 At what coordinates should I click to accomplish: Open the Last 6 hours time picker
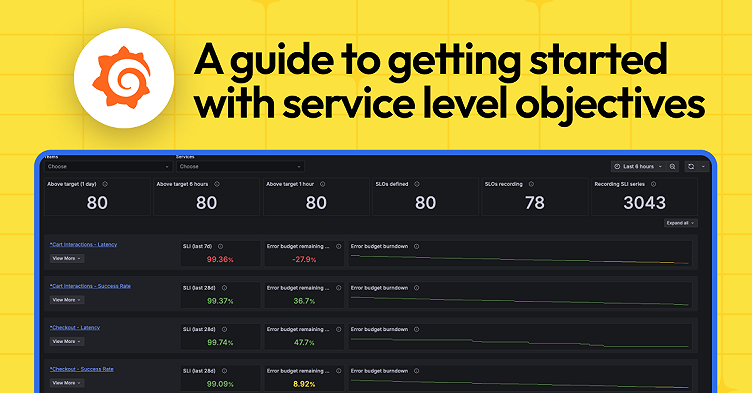tap(638, 167)
